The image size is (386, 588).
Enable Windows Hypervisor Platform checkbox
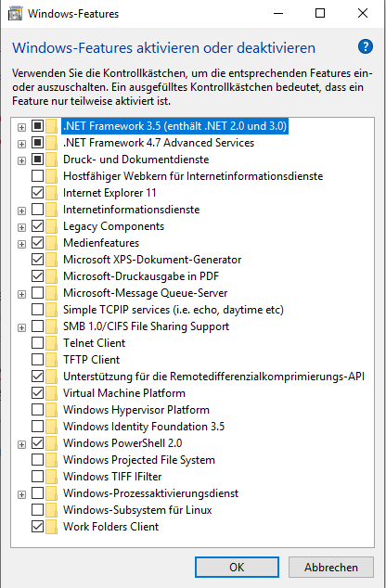37,410
